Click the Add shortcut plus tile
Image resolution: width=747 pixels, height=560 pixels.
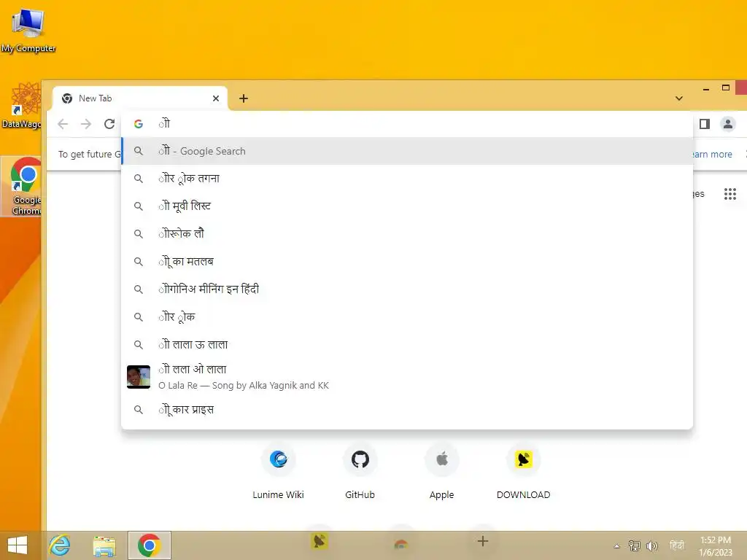[x=483, y=541]
